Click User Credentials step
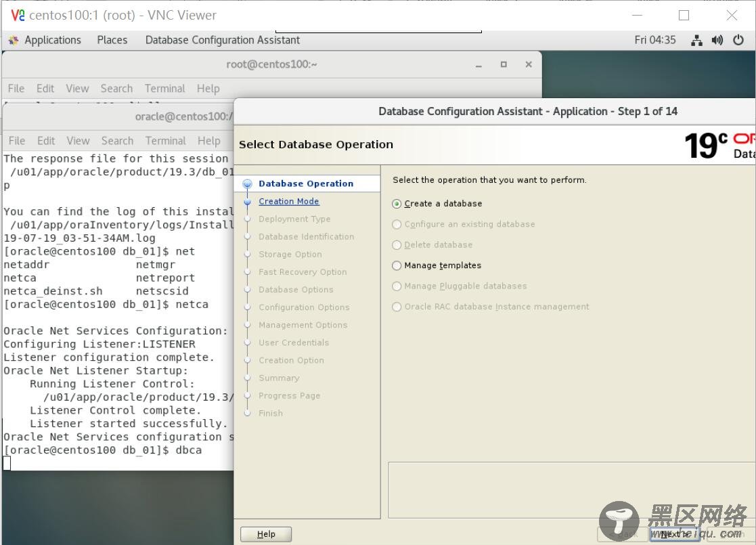The width and height of the screenshot is (756, 545). click(294, 343)
